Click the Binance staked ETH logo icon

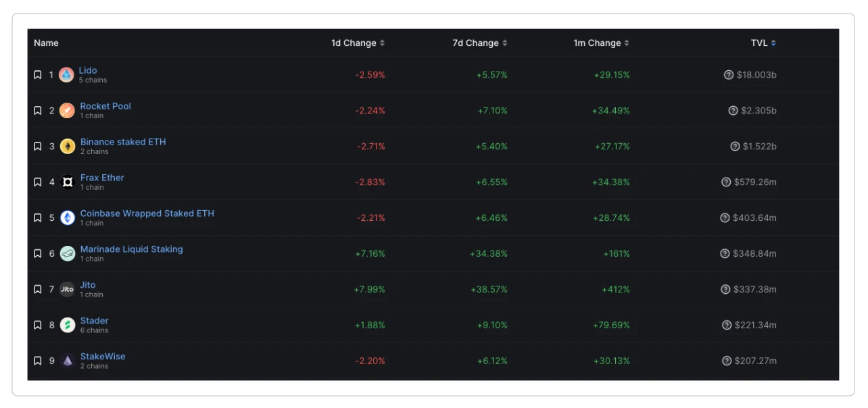coord(68,147)
